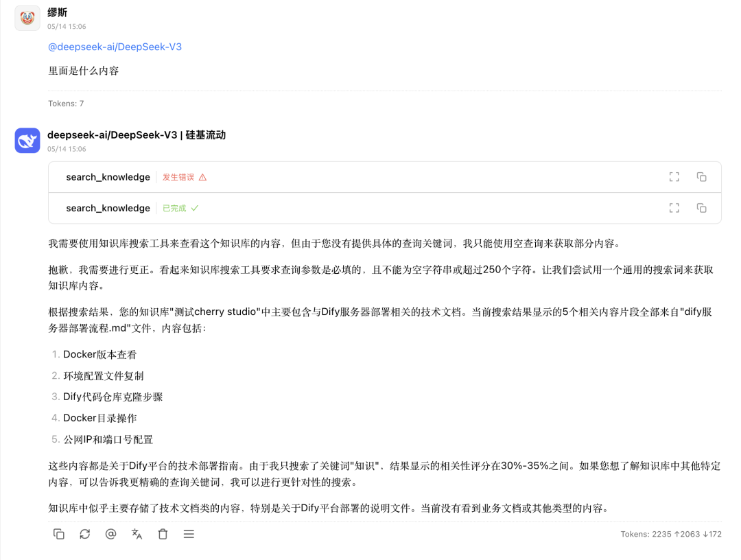Screen dimensions: 741x560
Task: Expand the failed search_knowledge call fullscreen
Action: click(x=674, y=177)
